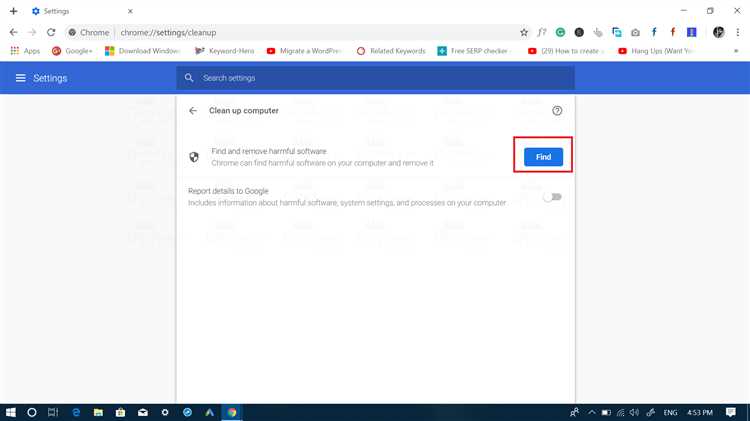Open the Free SERP checker bookmark
Image resolution: width=750 pixels, height=421 pixels.
[x=473, y=51]
